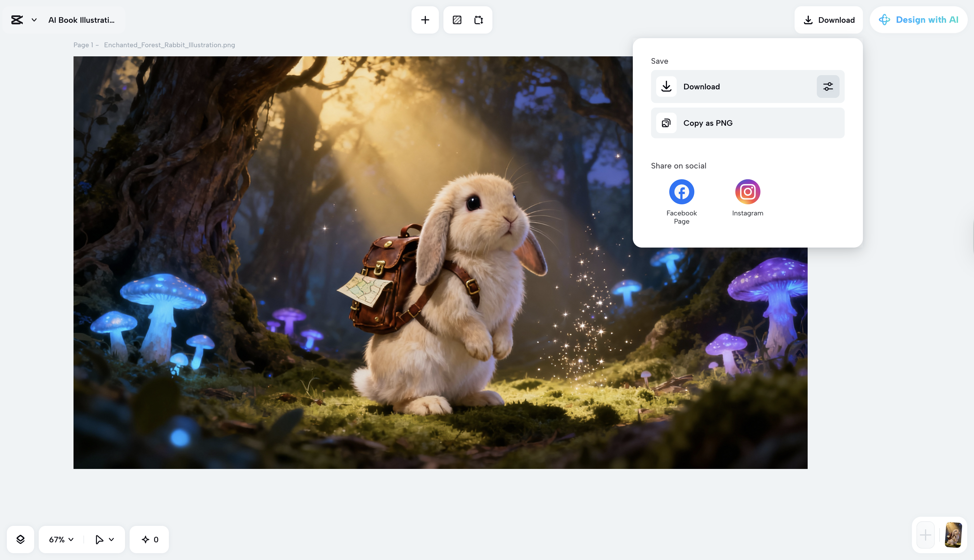The width and height of the screenshot is (974, 560).
Task: Open the AI Book Illustration project menu
Action: [x=81, y=20]
